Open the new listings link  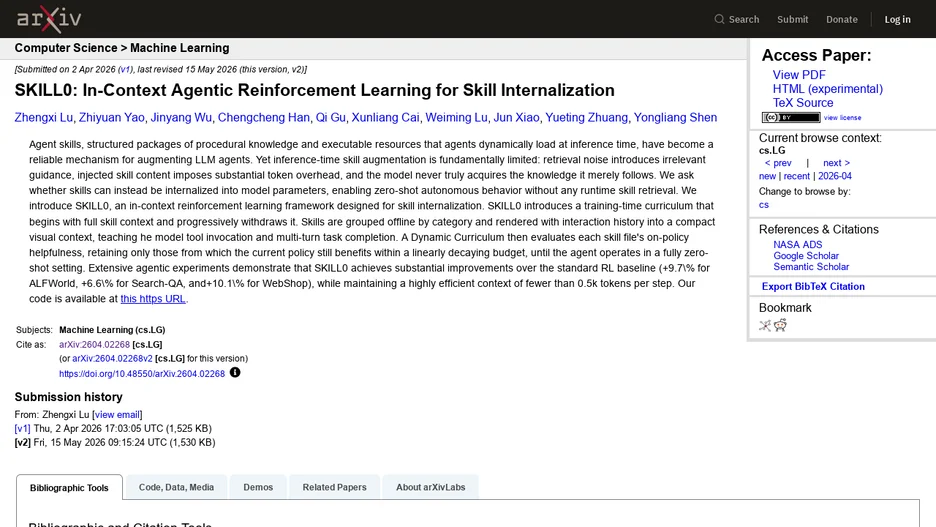(x=767, y=176)
